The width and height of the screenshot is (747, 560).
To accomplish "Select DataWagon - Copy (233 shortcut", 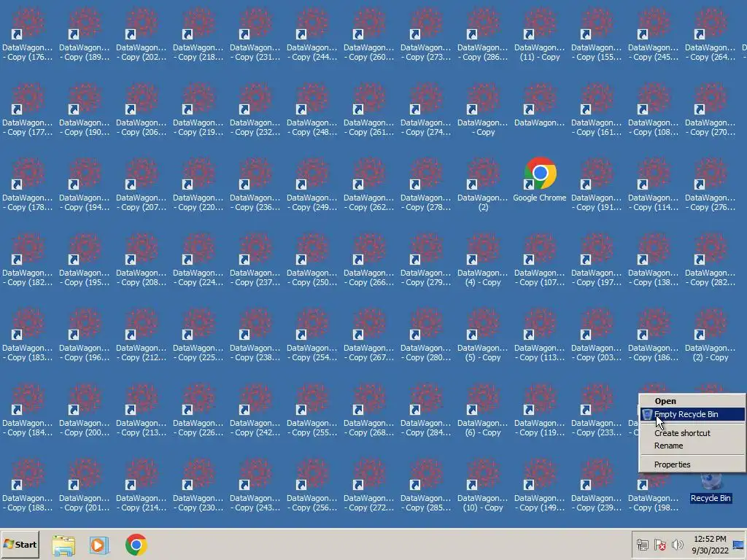I will point(597,411).
